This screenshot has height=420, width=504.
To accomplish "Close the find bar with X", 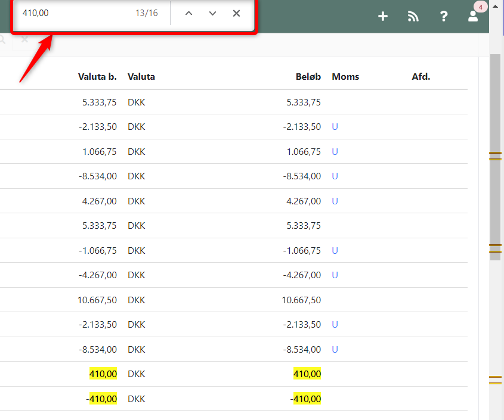I will [236, 13].
